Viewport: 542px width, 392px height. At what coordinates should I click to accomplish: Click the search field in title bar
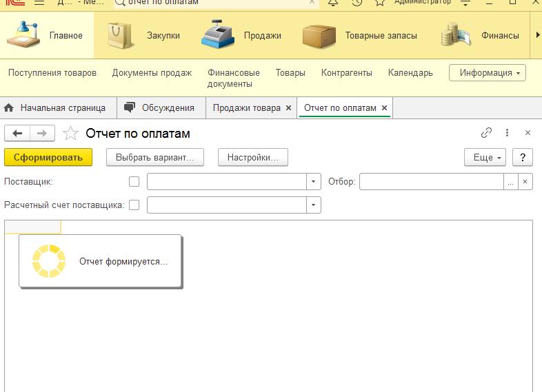[216, 3]
